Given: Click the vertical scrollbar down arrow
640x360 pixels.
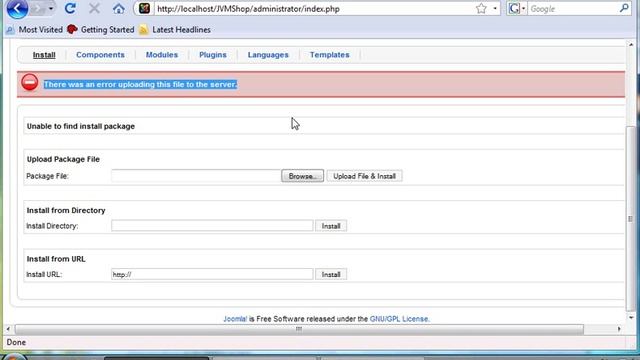Looking at the screenshot, I should click(631, 317).
